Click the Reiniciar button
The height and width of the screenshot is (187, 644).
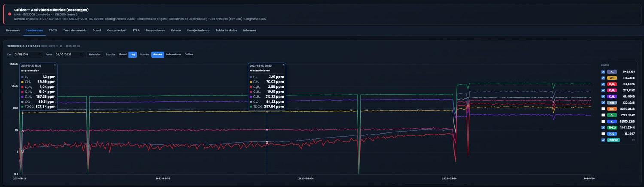click(x=95, y=55)
